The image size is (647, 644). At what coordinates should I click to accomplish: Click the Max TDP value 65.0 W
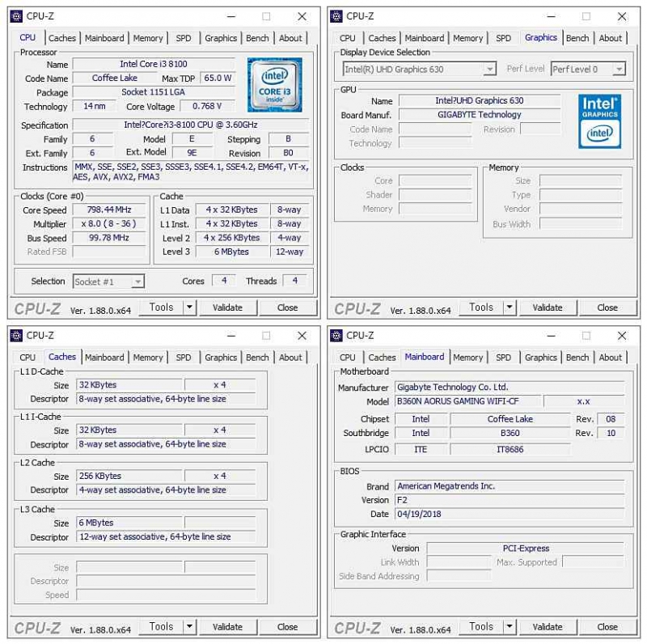pyautogui.click(x=218, y=78)
